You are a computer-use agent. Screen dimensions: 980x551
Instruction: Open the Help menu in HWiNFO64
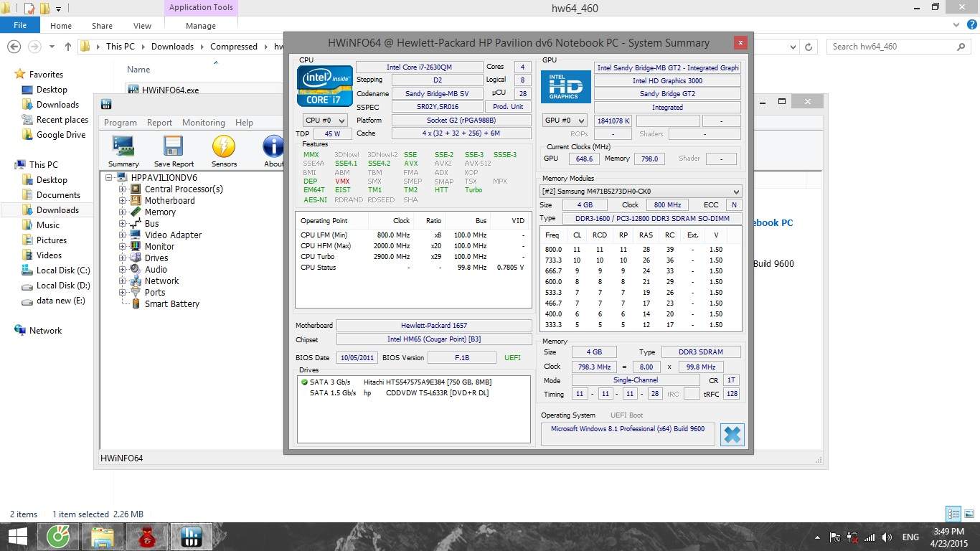[244, 123]
